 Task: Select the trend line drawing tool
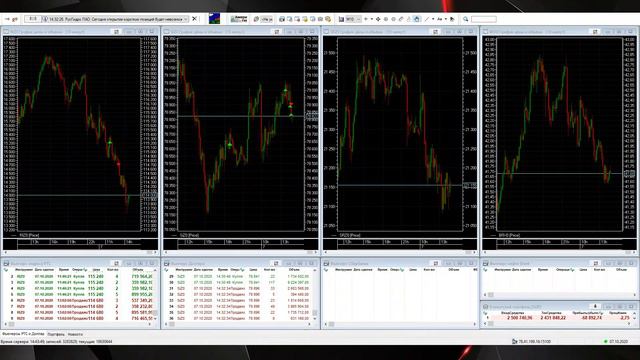coord(427,19)
